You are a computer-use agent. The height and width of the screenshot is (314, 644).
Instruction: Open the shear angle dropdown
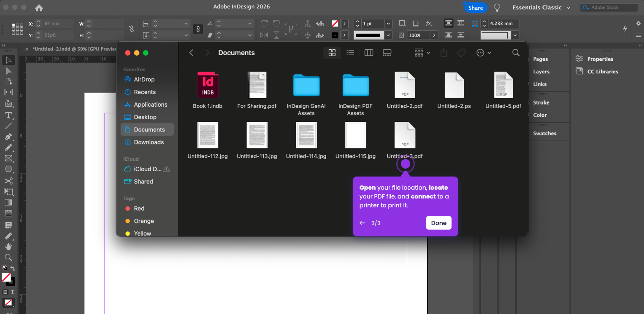pos(250,35)
